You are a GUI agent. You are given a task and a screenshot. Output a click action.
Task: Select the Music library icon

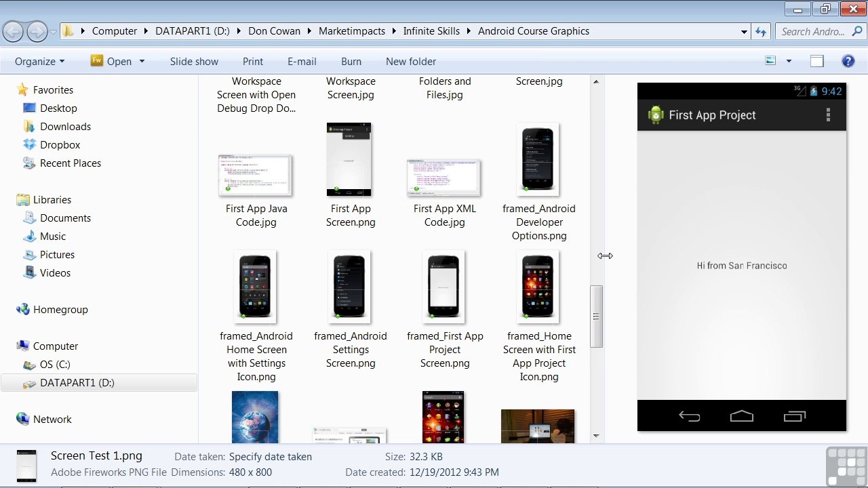pos(29,236)
